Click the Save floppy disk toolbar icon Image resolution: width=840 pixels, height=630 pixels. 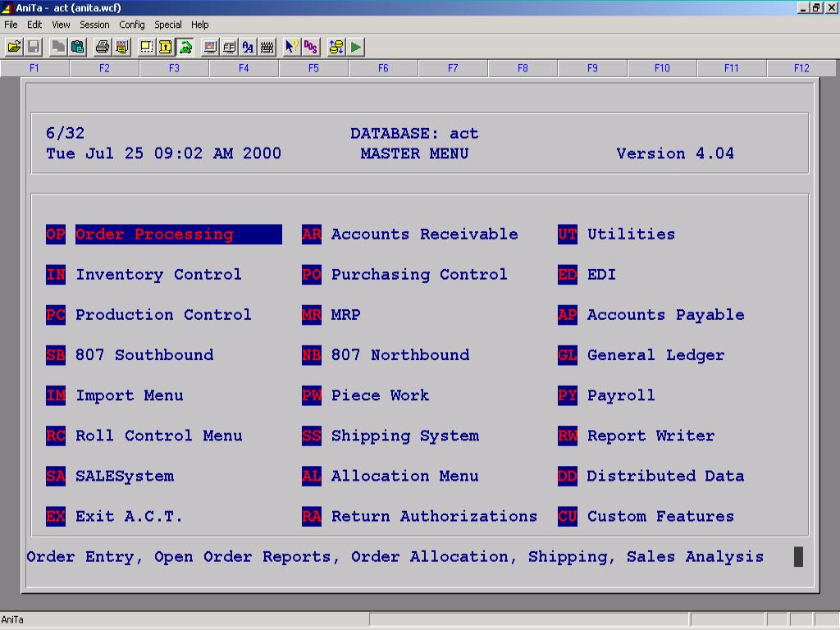[x=33, y=47]
